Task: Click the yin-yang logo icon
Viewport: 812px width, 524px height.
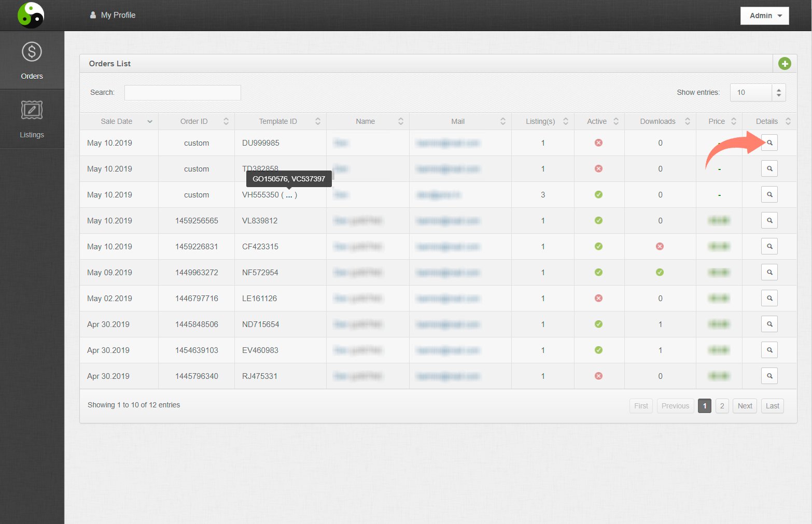Action: 31,15
